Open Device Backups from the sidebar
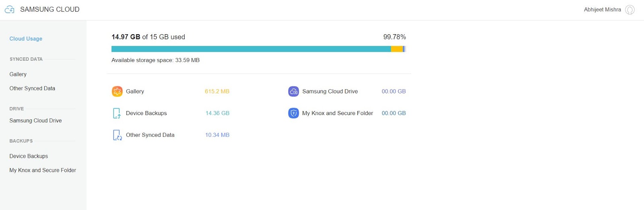Image resolution: width=644 pixels, height=210 pixels. 29,156
